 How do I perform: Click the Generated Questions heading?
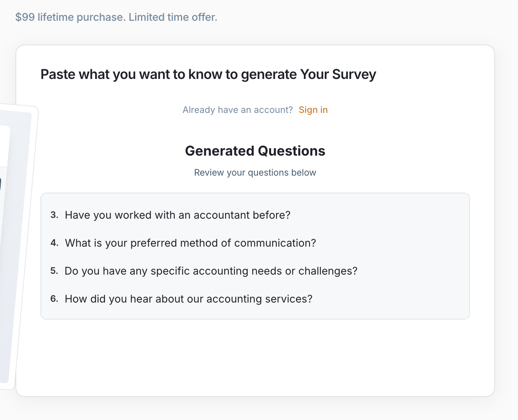255,151
